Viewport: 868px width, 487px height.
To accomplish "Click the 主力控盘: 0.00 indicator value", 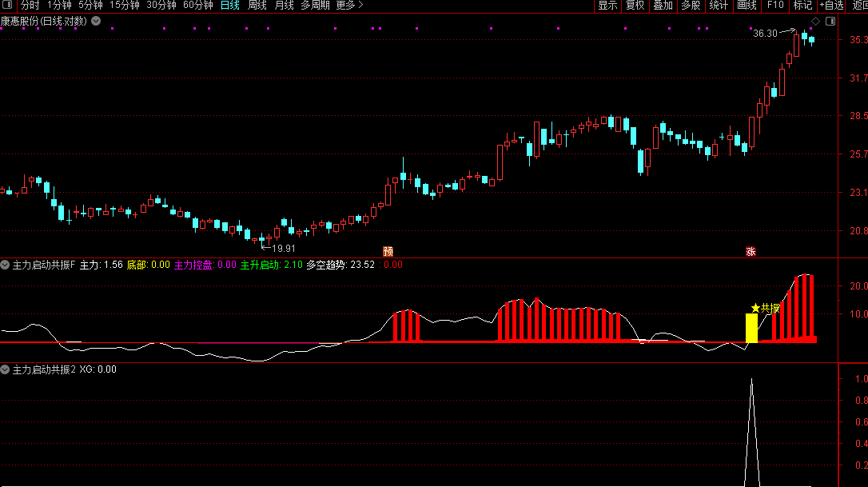I will (205, 265).
